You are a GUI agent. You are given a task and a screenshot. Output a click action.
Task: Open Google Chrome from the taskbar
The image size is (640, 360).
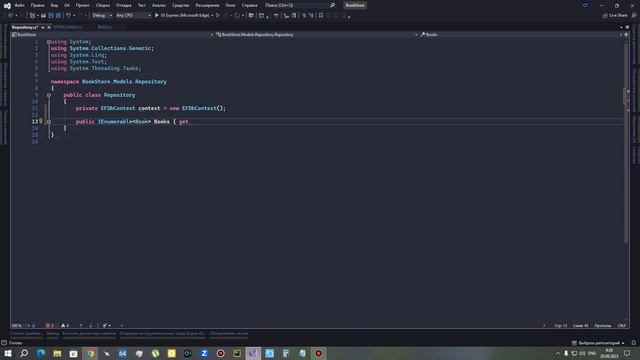[x=90, y=353]
